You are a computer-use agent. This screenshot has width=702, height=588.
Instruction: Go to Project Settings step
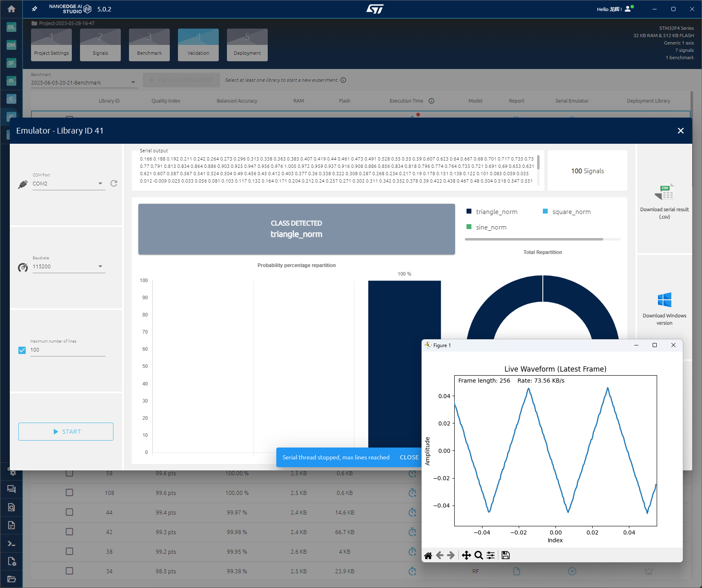click(x=51, y=45)
